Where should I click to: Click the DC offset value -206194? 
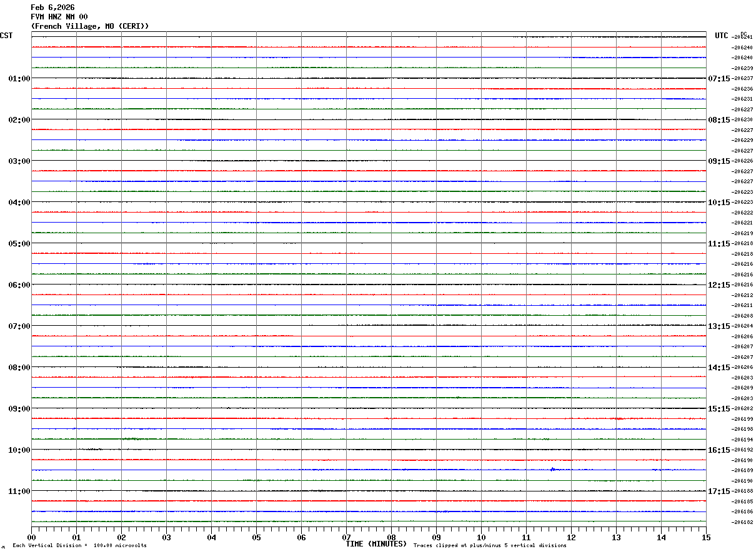tap(742, 440)
